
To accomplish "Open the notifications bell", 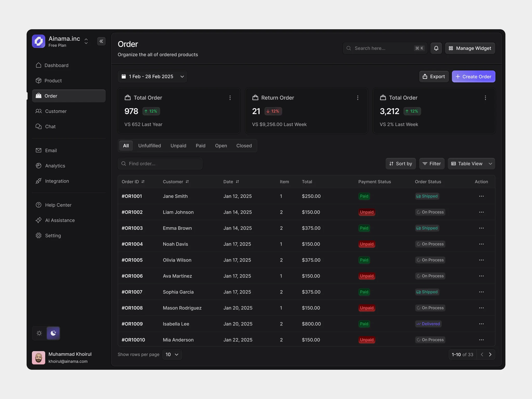I will [x=436, y=48].
